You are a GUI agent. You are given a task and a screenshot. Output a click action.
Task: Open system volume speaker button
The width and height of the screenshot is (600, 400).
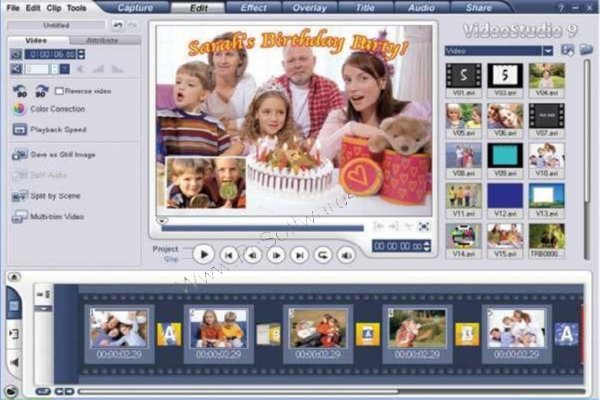click(x=347, y=255)
